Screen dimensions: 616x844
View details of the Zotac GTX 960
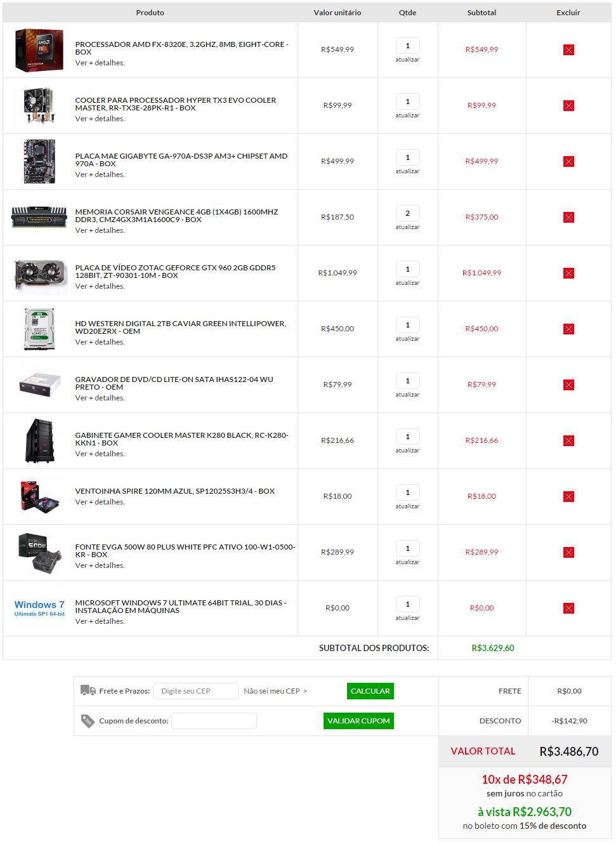(x=100, y=286)
